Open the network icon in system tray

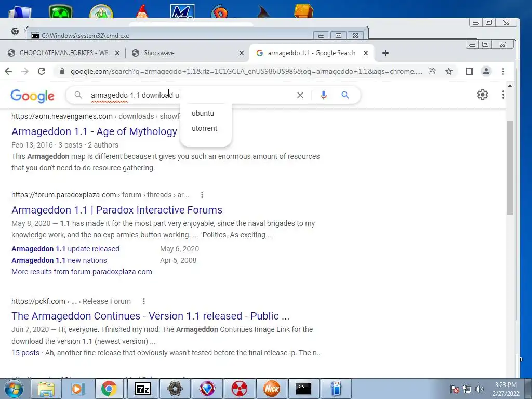467,389
